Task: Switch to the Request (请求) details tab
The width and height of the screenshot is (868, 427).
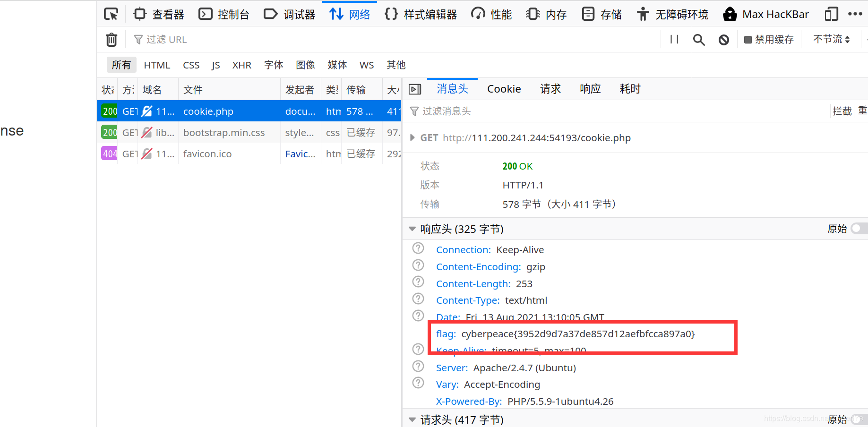Action: (550, 89)
